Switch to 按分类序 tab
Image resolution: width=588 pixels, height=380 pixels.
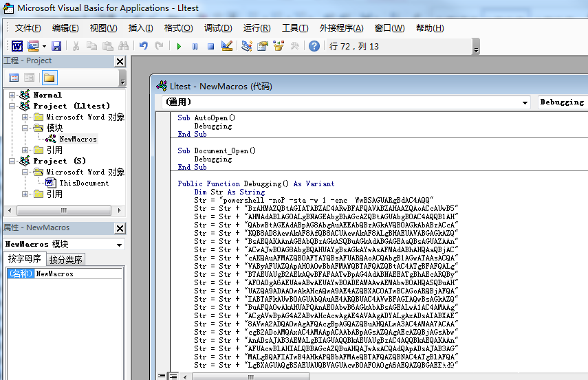[x=65, y=260]
